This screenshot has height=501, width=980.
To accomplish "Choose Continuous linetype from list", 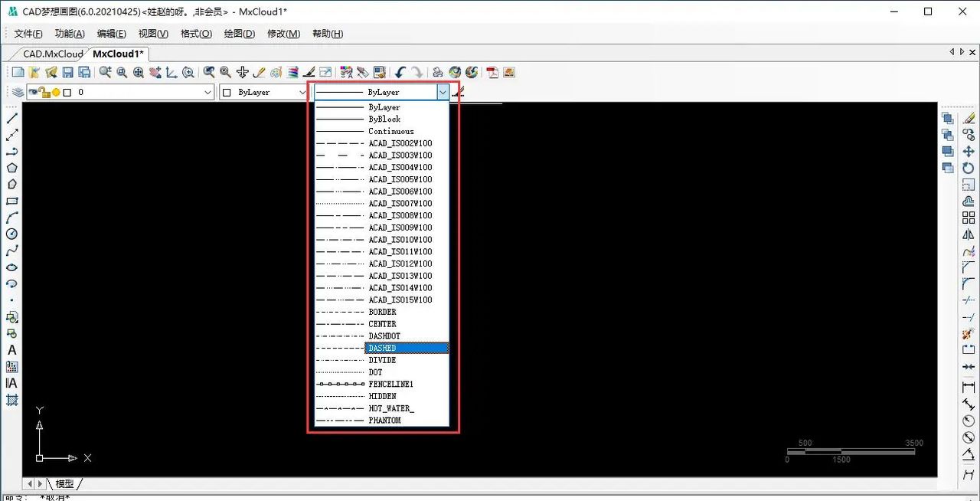I will (381, 131).
